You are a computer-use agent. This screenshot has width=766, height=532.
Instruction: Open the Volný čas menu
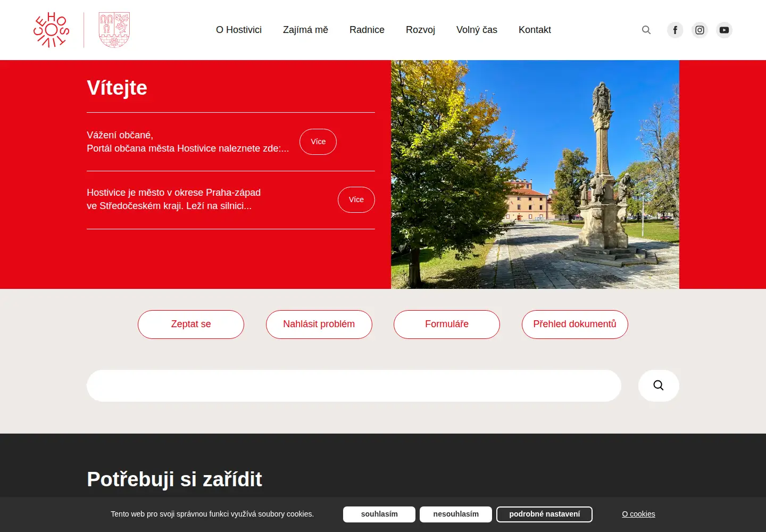477,30
